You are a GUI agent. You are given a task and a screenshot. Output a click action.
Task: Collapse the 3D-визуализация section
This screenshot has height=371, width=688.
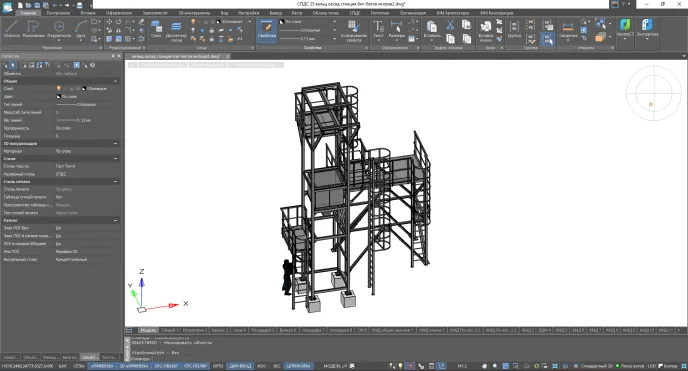click(115, 143)
